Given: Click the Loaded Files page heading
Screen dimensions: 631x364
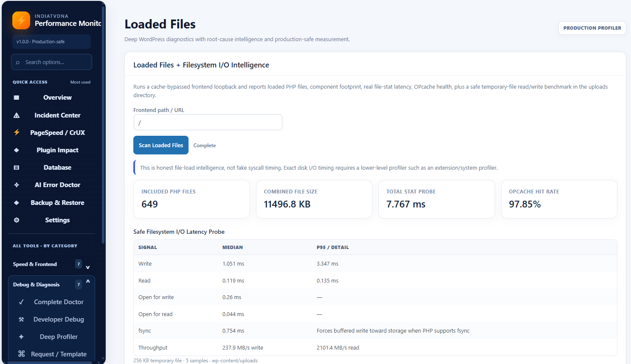Looking at the screenshot, I should (x=160, y=24).
